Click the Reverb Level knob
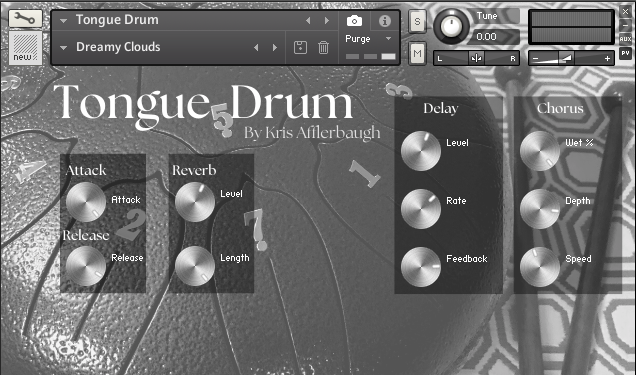 click(195, 202)
